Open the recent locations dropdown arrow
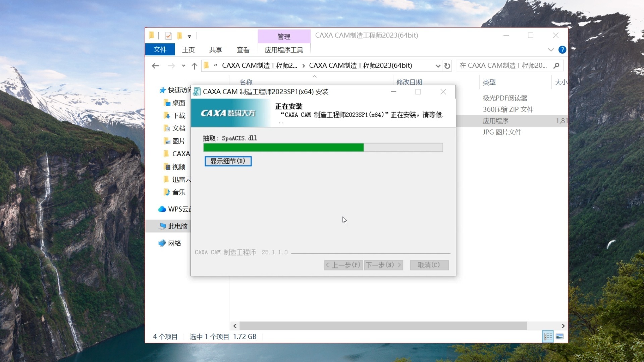This screenshot has height=362, width=644. click(x=183, y=66)
